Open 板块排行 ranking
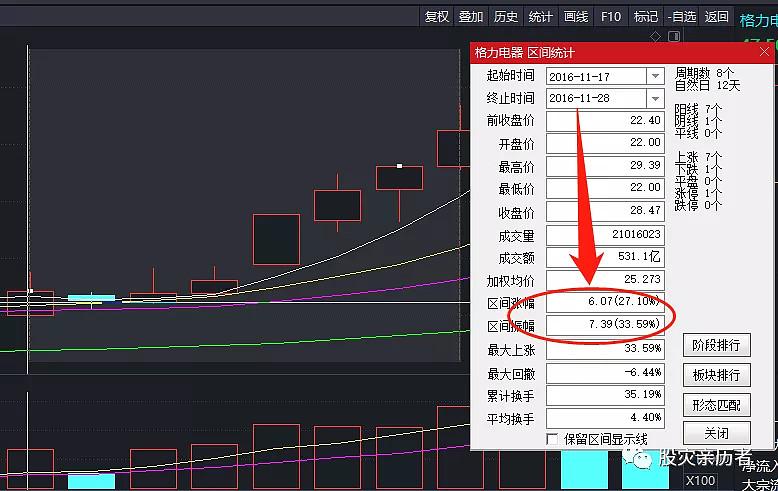Viewport: 778px width, 491px height. click(x=716, y=375)
